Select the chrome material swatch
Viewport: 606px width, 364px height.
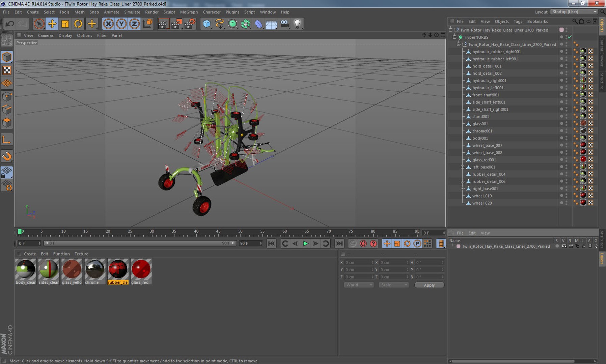pyautogui.click(x=95, y=272)
